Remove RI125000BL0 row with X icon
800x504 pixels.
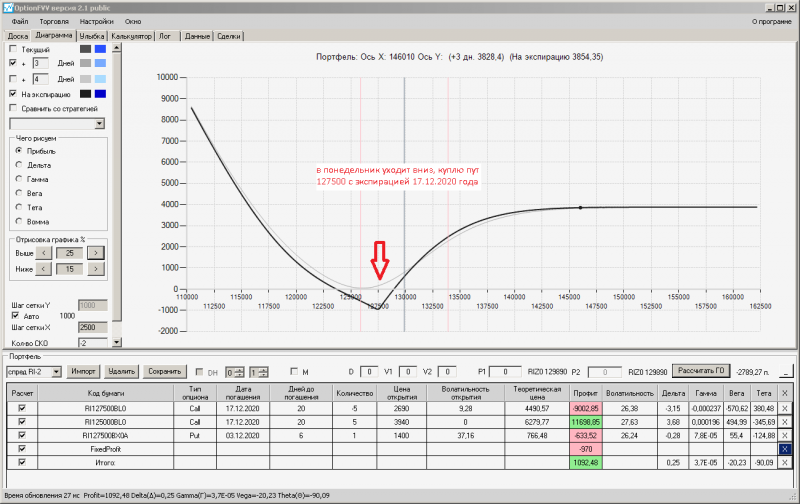(x=785, y=422)
